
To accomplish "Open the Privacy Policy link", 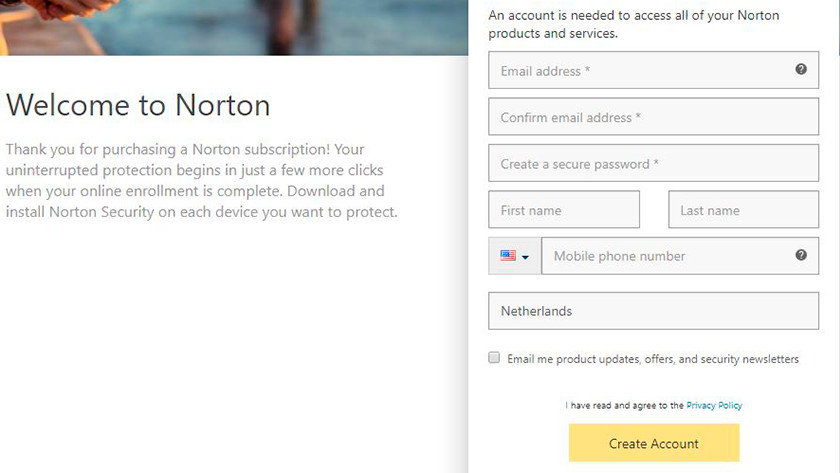I will coord(714,406).
